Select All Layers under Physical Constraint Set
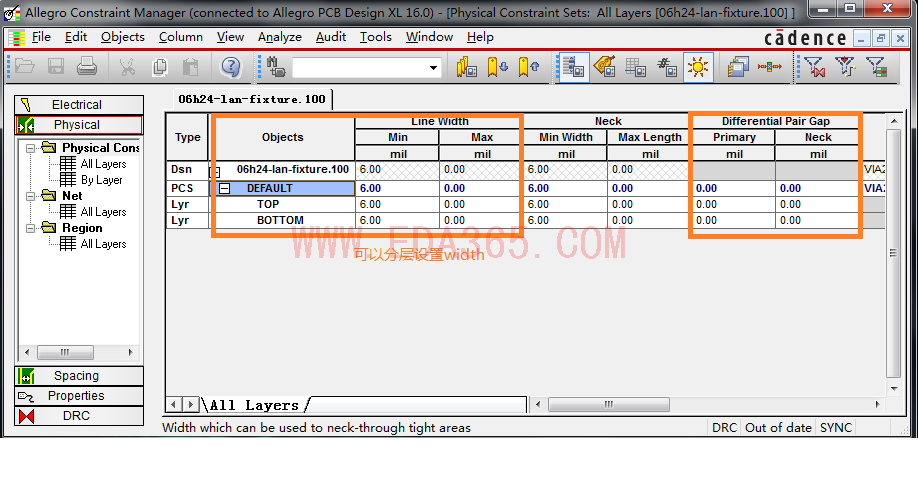The width and height of the screenshot is (918, 480). (103, 164)
